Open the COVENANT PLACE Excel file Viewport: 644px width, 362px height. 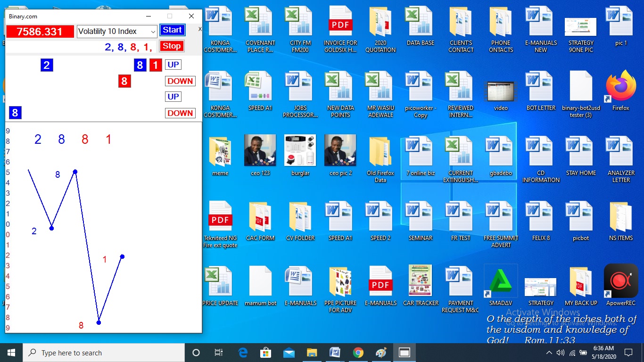(x=260, y=29)
